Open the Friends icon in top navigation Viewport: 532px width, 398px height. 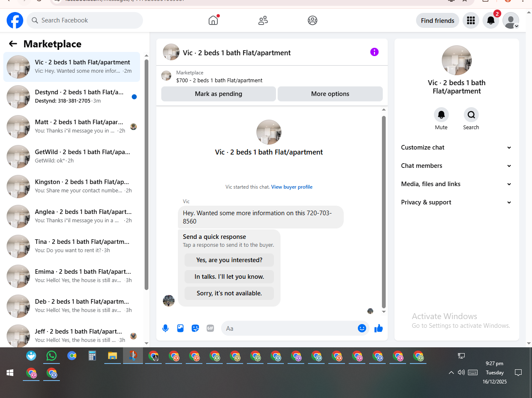pyautogui.click(x=263, y=20)
